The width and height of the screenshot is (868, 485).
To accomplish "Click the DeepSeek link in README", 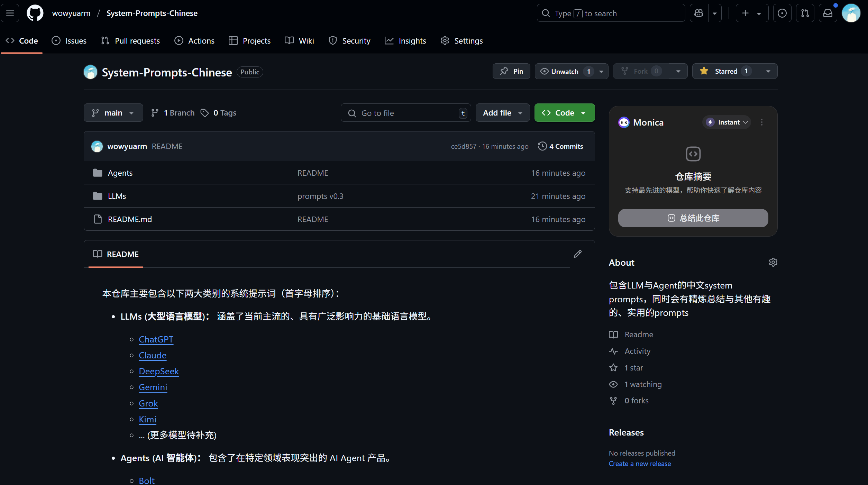I will pos(159,371).
